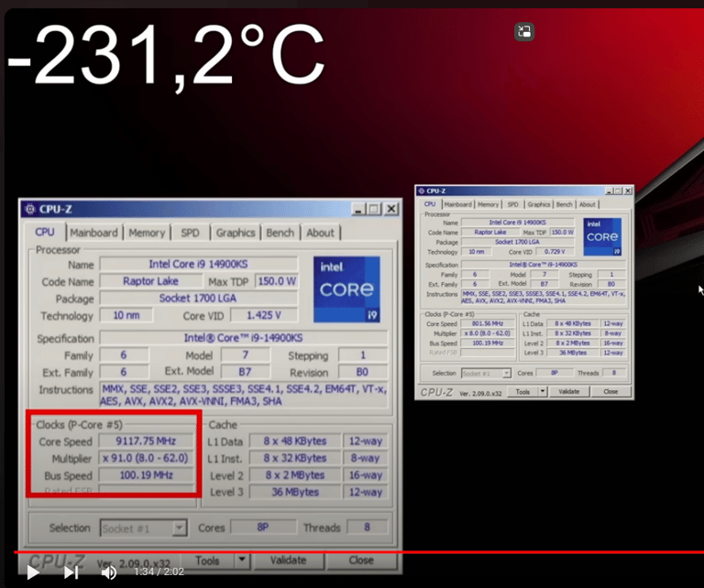Open Socket #1 selection dropdown in small CPU-Z
Image resolution: width=704 pixels, height=588 pixels.
click(x=486, y=373)
